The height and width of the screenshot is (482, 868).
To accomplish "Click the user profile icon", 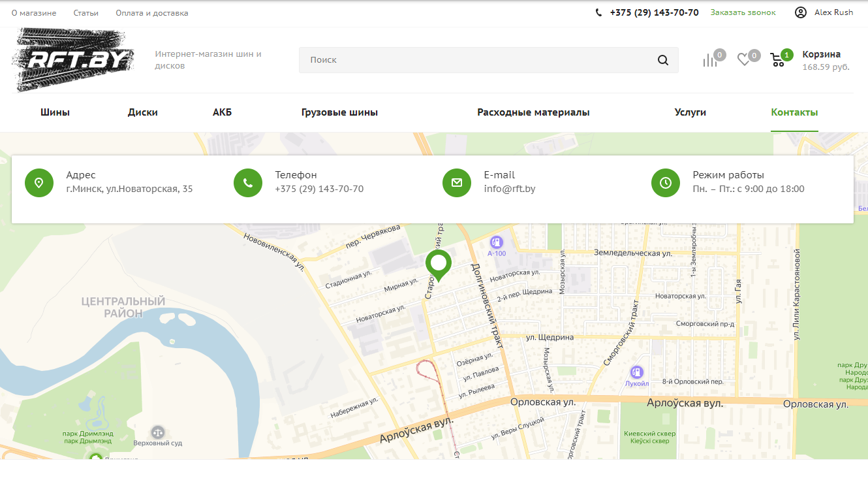I will click(801, 12).
